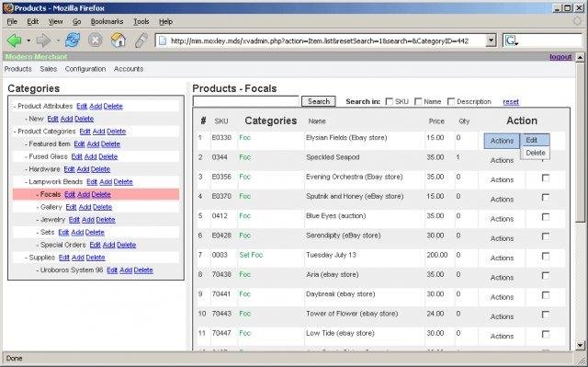Image resolution: width=588 pixels, height=367 pixels.
Task: Select the Gallery category
Action: click(x=51, y=207)
